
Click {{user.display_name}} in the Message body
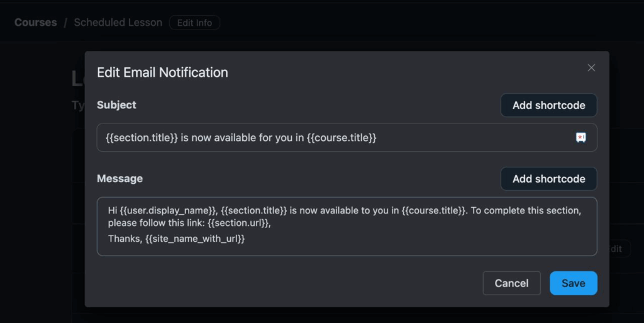click(168, 210)
